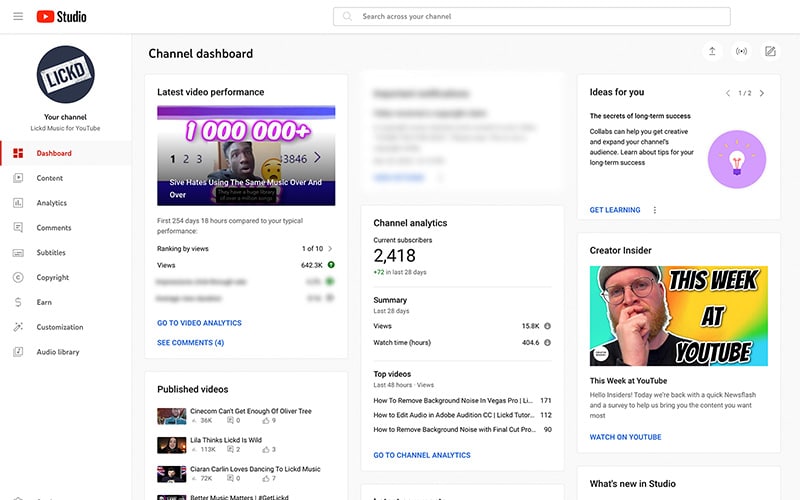Image resolution: width=800 pixels, height=500 pixels.
Task: Open the LICKD channel avatar
Action: [65, 74]
